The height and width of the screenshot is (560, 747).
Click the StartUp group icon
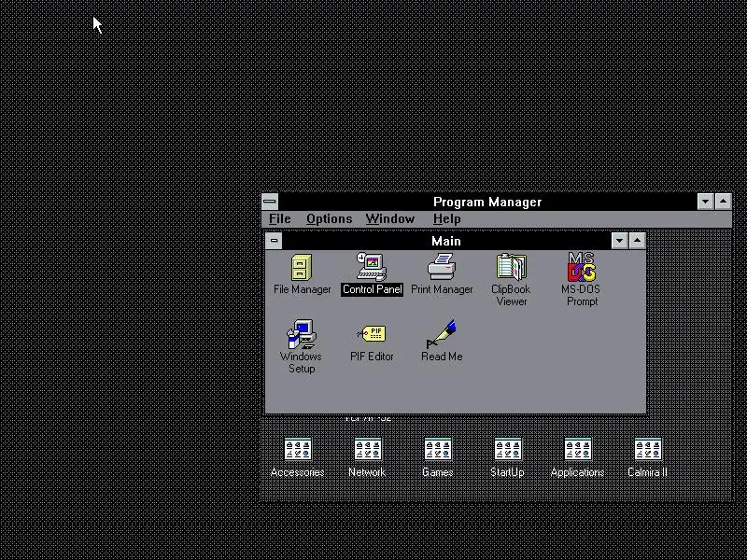pos(508,449)
